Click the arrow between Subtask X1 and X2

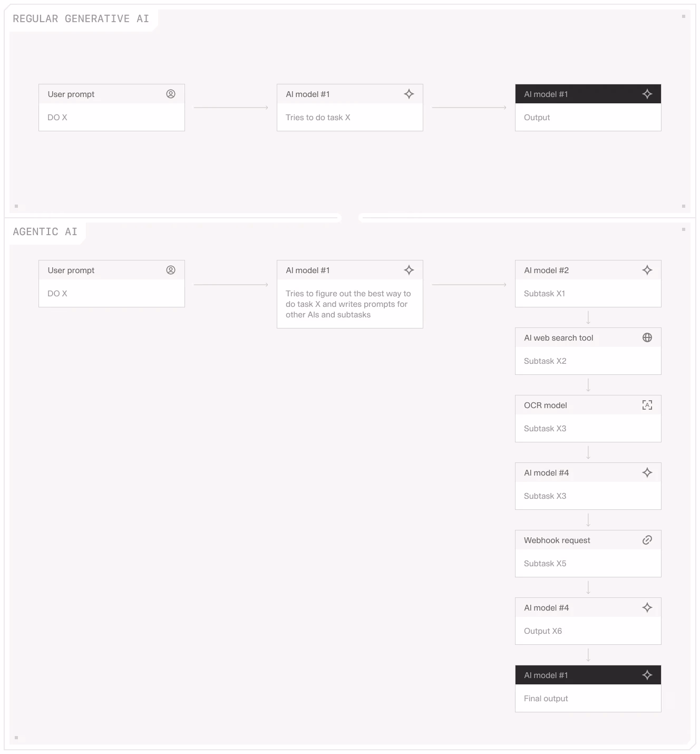[x=588, y=317]
